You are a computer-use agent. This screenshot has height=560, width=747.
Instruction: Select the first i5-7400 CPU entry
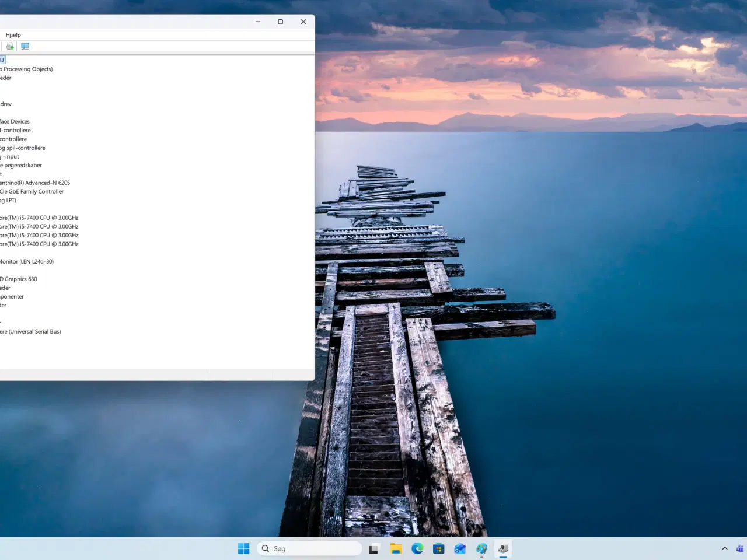39,218
